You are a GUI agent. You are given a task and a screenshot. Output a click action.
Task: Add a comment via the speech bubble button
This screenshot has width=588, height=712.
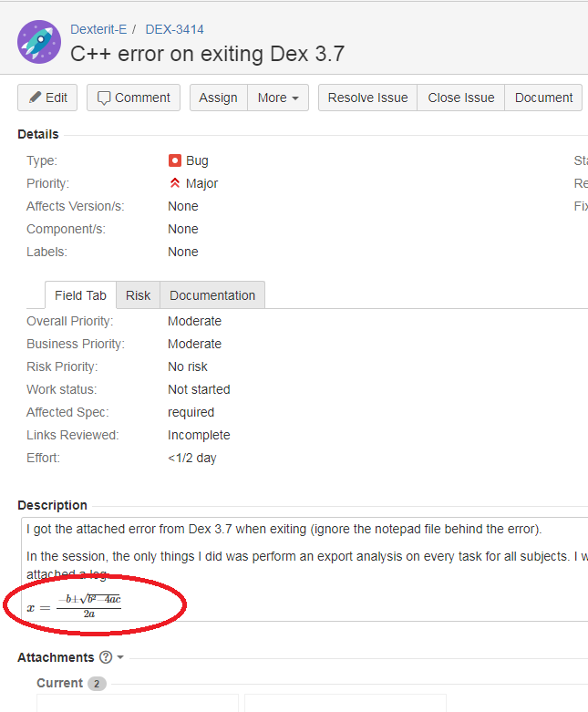pyautogui.click(x=133, y=98)
